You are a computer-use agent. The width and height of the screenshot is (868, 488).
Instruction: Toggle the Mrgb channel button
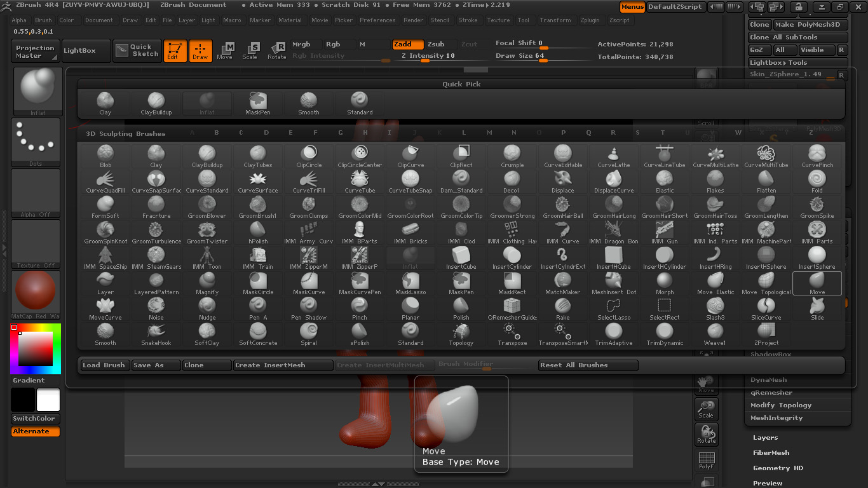click(x=306, y=44)
